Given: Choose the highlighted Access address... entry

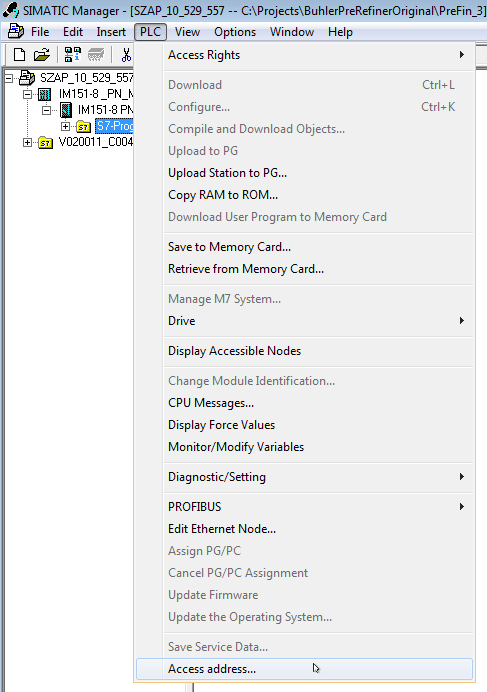Looking at the screenshot, I should [x=304, y=669].
